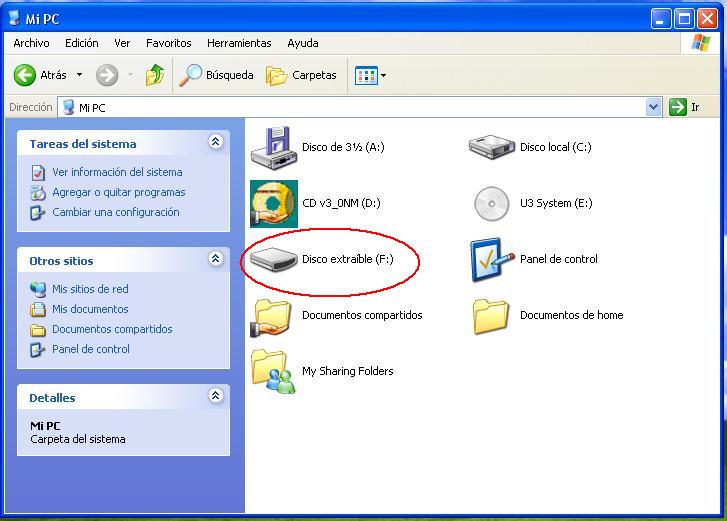Select the U3 System (E:) CD icon
Screen dimensions: 727x521
point(491,203)
